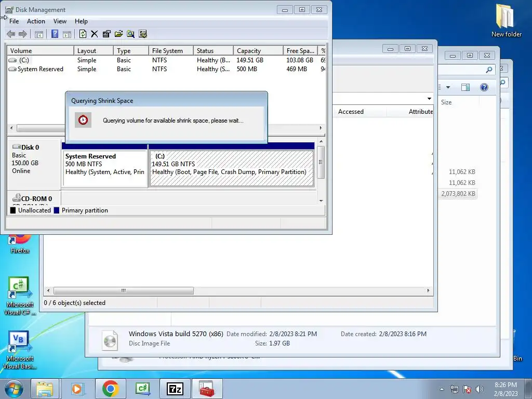Click the Explorer help question mark icon

click(x=484, y=87)
